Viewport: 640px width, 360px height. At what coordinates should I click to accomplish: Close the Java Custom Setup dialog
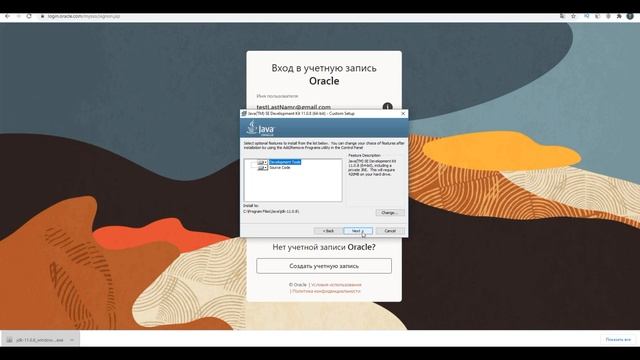[x=403, y=113]
